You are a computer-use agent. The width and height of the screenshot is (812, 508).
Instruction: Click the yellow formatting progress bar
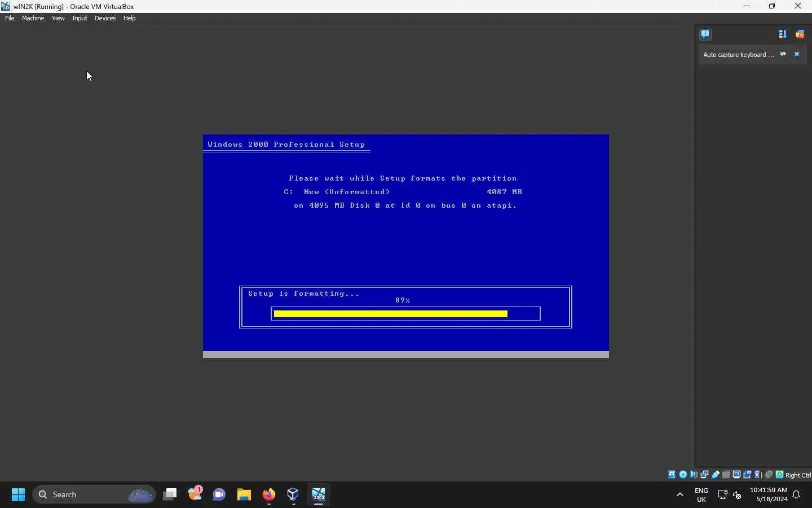click(391, 314)
